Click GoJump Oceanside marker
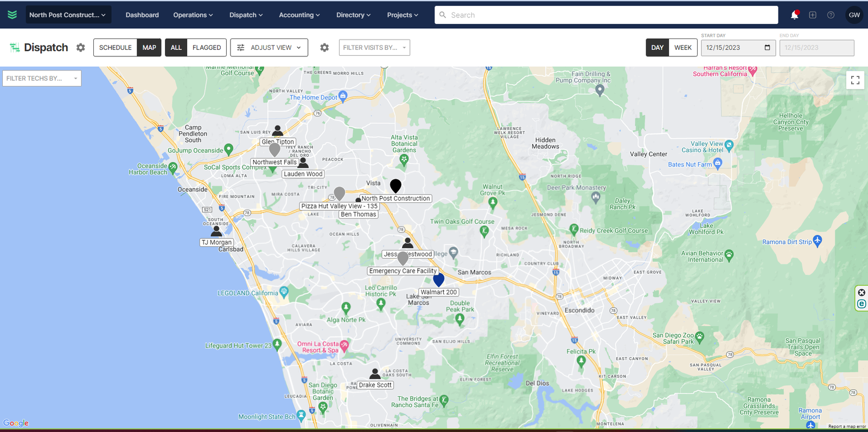 point(229,149)
